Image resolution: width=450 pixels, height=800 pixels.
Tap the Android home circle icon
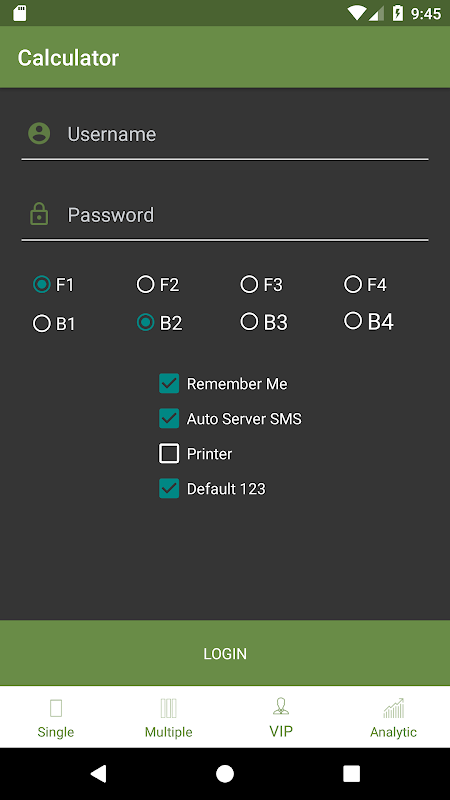pyautogui.click(x=224, y=773)
